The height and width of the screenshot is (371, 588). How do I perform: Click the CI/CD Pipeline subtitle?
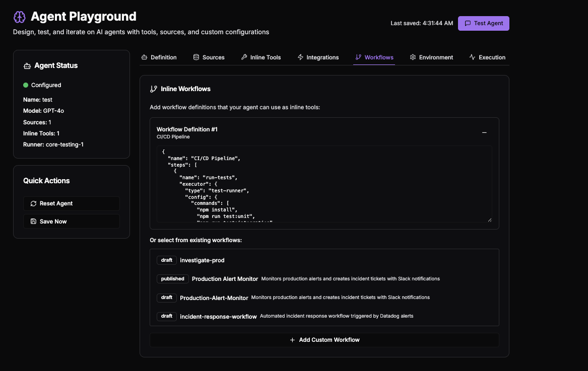173,137
